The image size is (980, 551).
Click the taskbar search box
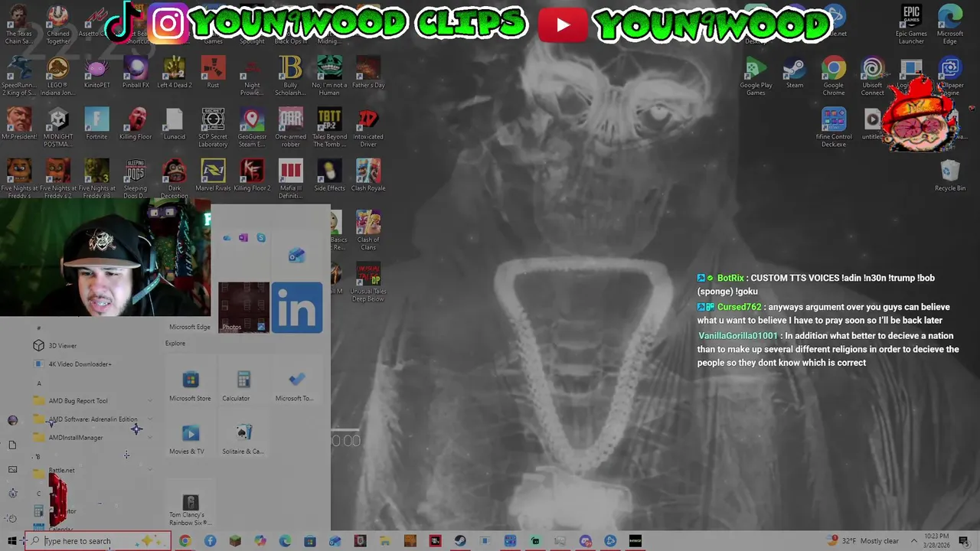coord(98,541)
